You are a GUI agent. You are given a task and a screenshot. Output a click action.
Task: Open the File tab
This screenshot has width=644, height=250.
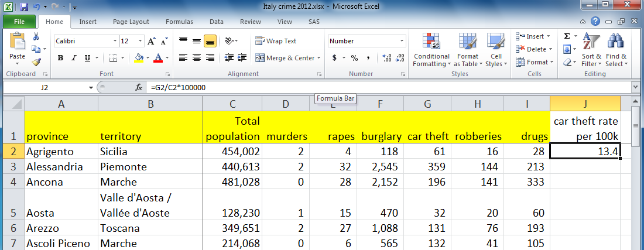point(19,22)
